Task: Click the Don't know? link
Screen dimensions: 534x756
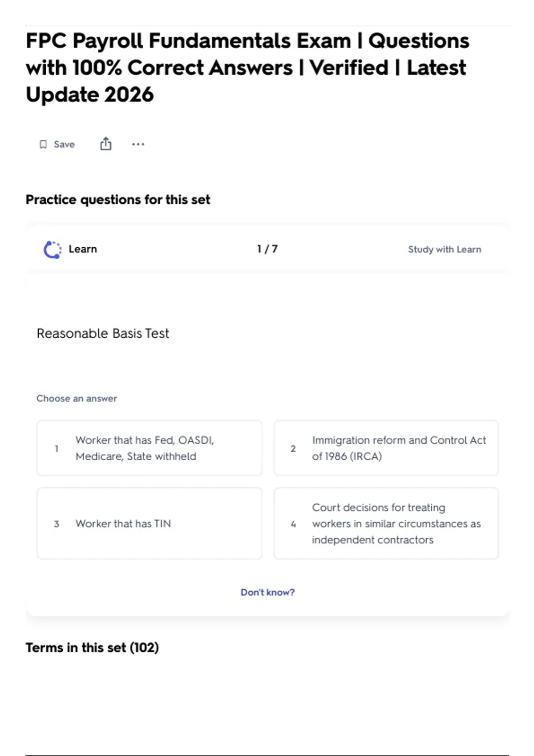Action: point(267,592)
